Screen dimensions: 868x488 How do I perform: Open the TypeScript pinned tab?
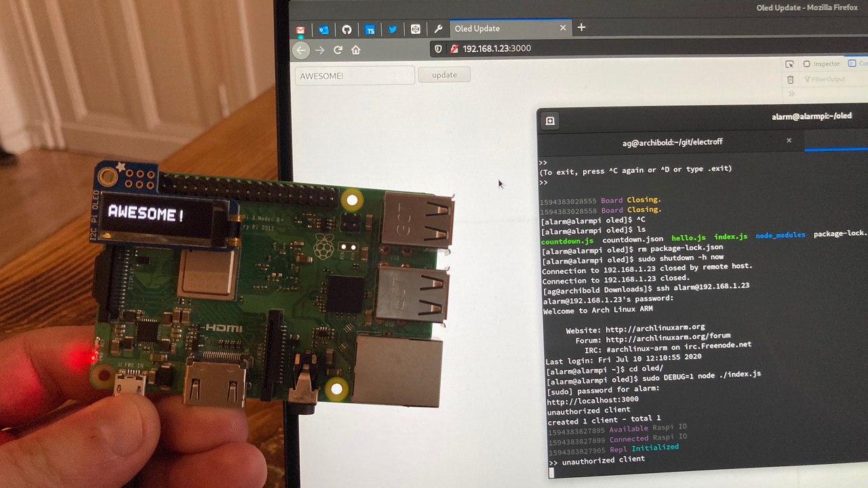click(x=370, y=29)
